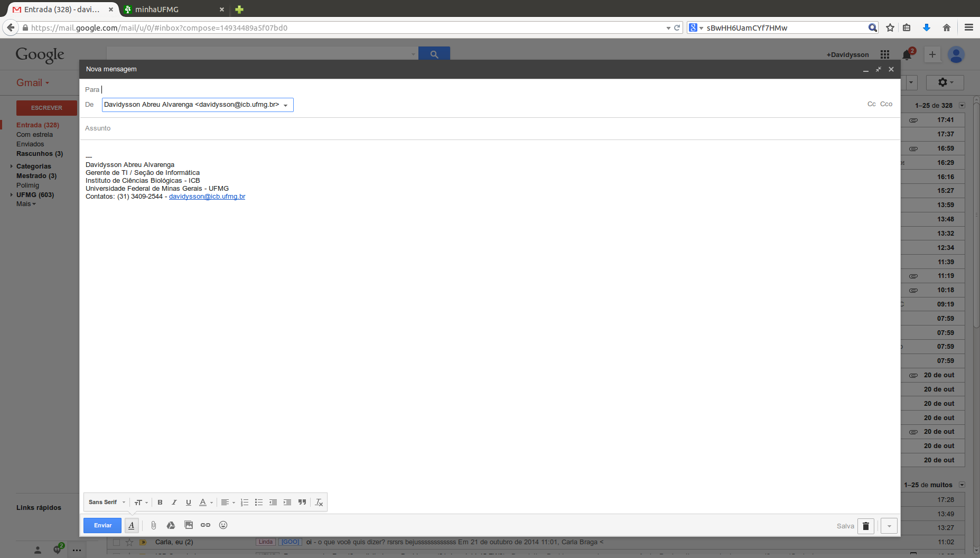980x558 pixels.
Task: Insert files using Google Drive
Action: (171, 525)
